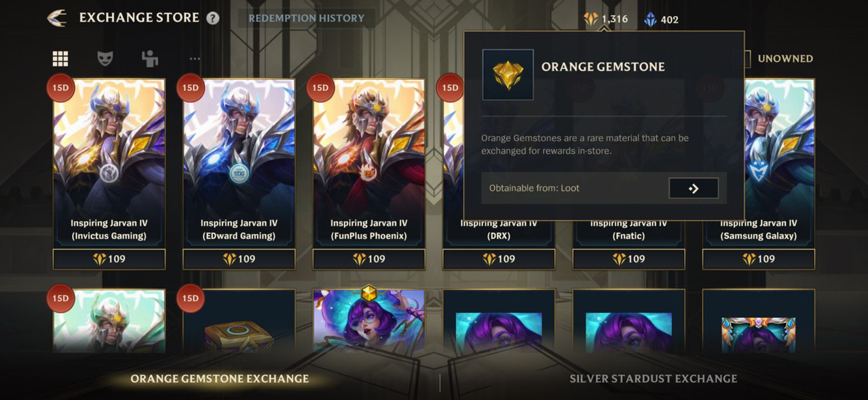The width and height of the screenshot is (868, 400).
Task: Switch to Silver Stardust Exchange tab
Action: [653, 379]
